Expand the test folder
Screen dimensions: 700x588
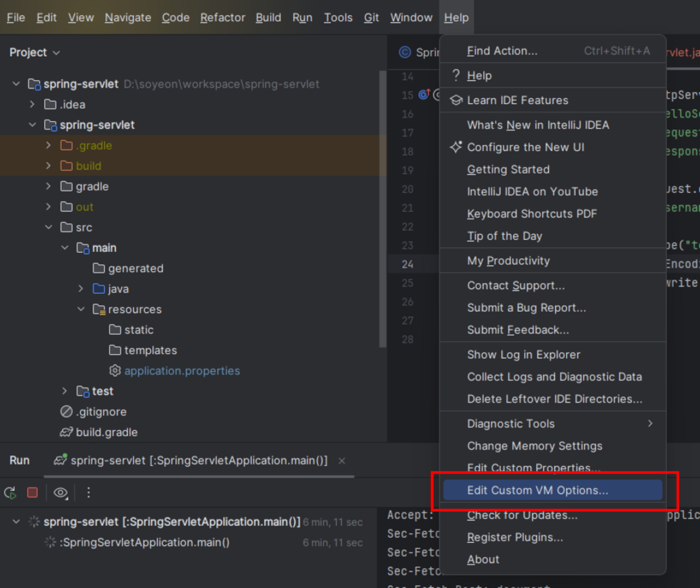tap(64, 391)
